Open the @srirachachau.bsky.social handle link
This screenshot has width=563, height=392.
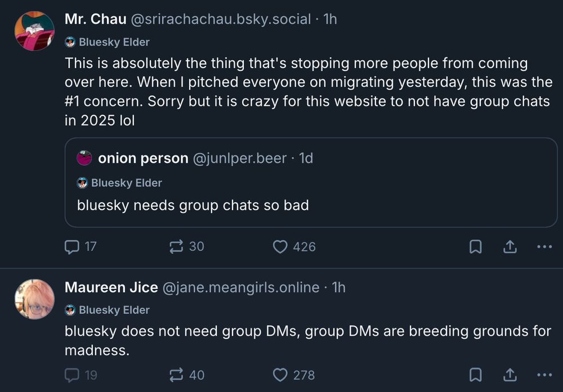[221, 19]
